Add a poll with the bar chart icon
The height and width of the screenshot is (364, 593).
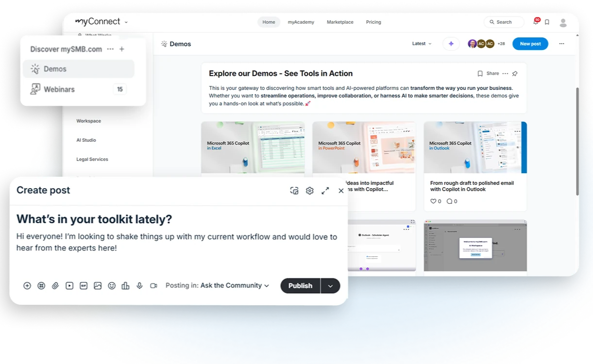[125, 286]
